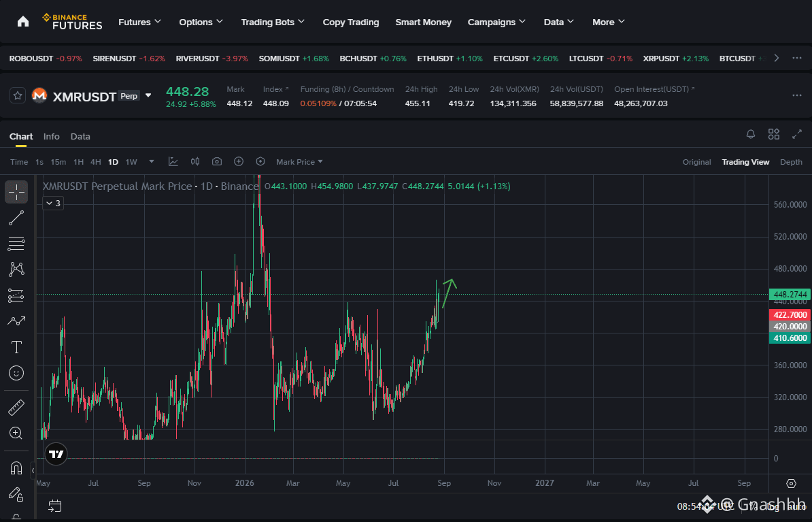Collapse the indicators legend showing 3
The width and height of the screenshot is (812, 522).
coord(53,203)
